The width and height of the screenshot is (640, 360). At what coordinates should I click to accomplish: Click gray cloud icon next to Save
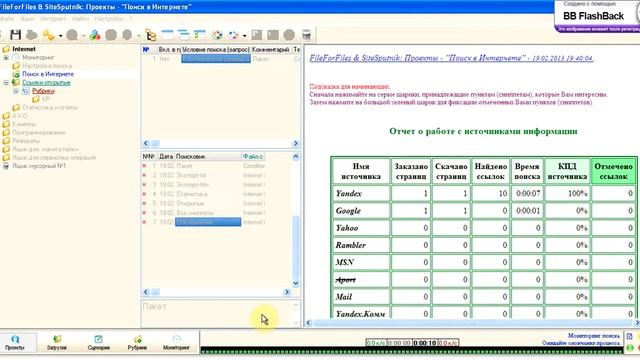(32, 35)
